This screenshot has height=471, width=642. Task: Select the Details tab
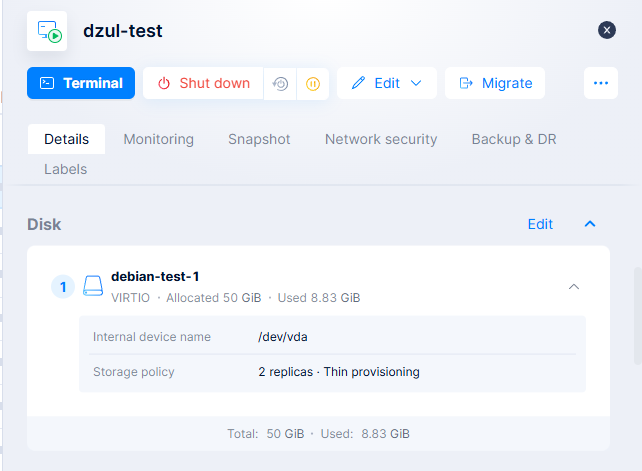[66, 139]
